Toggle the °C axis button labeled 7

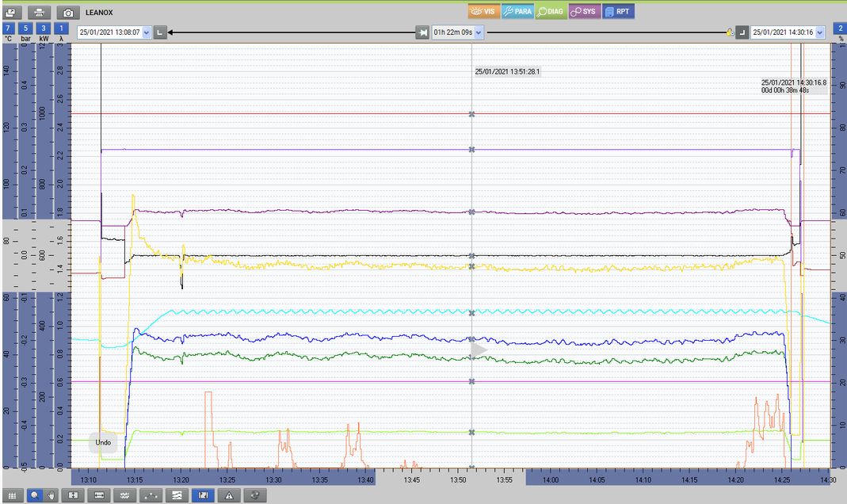(8, 29)
